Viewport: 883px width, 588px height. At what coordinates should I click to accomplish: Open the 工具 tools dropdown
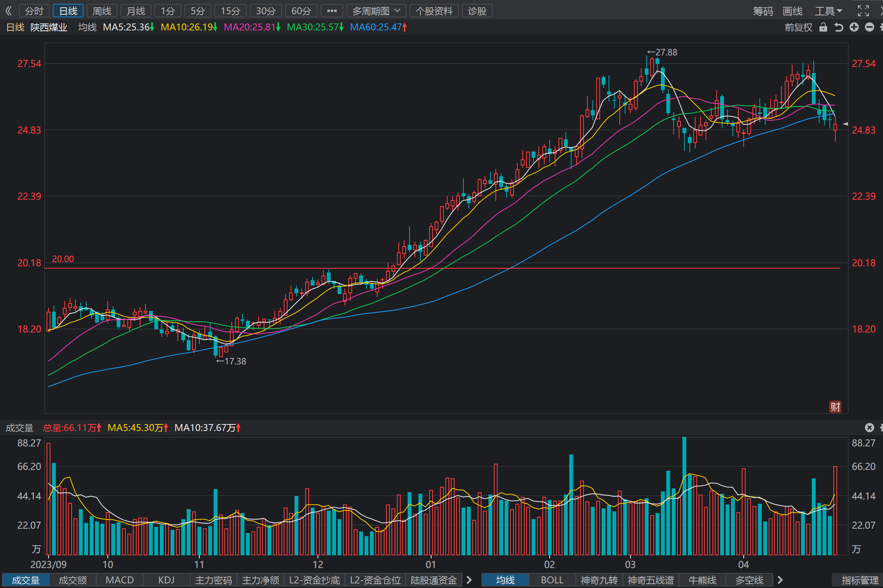(828, 11)
